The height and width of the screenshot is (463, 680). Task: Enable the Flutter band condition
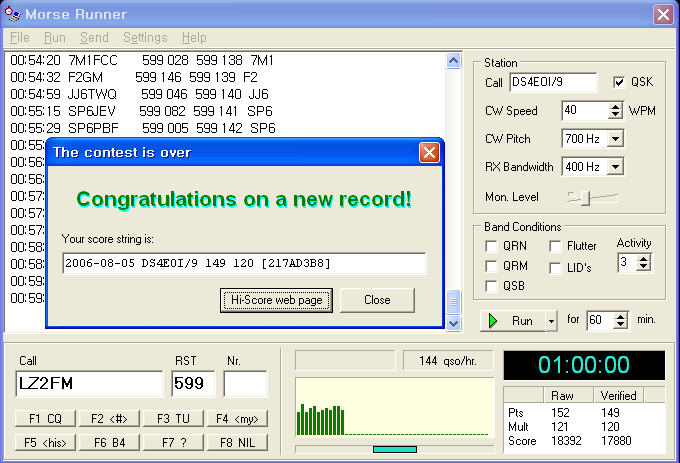(555, 246)
